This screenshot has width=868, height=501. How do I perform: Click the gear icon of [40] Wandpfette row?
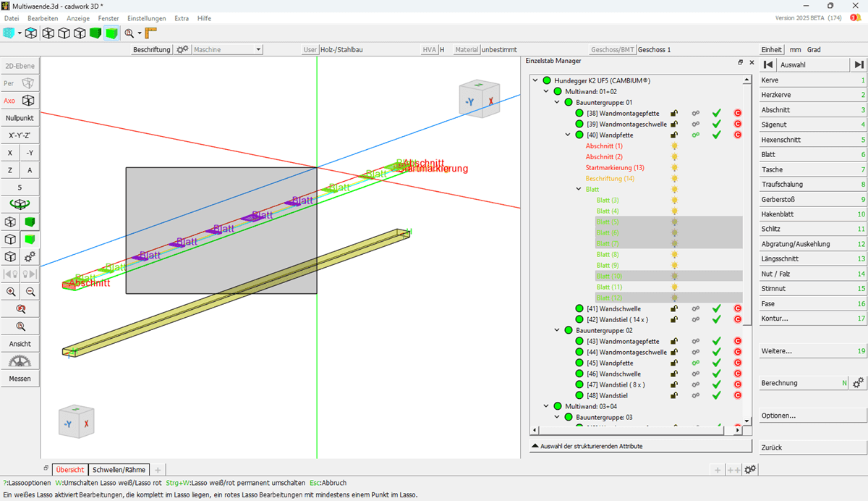(695, 135)
